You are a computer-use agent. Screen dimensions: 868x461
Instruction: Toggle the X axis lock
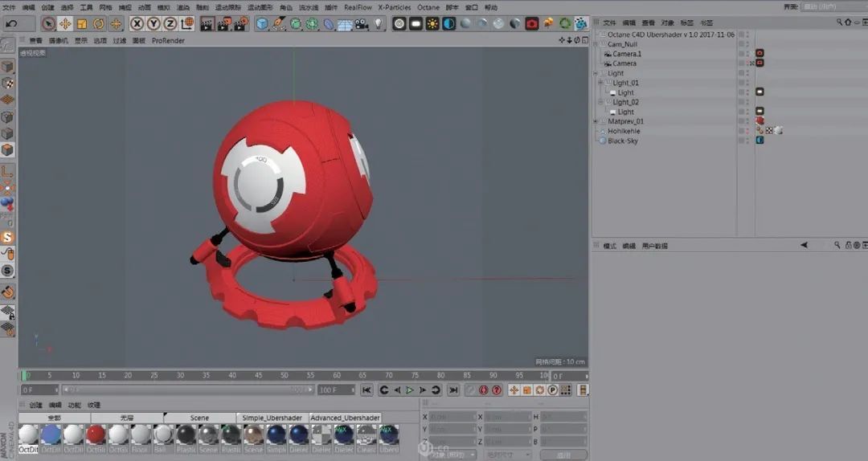(137, 24)
